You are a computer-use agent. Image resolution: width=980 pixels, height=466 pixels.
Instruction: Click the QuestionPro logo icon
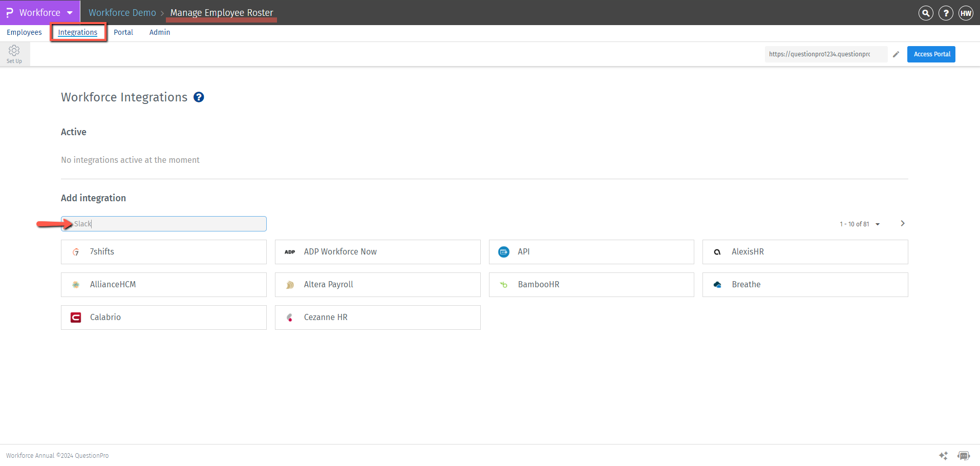pyautogui.click(x=10, y=13)
